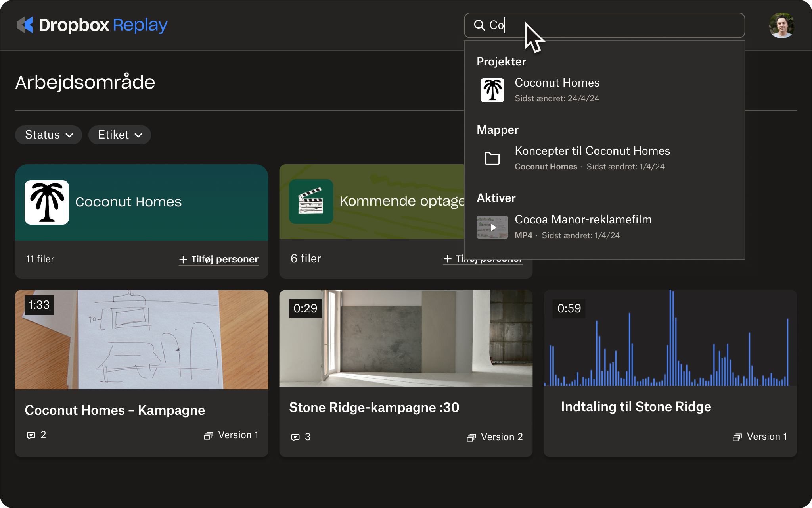Select Coconut Homes project search result

[604, 90]
